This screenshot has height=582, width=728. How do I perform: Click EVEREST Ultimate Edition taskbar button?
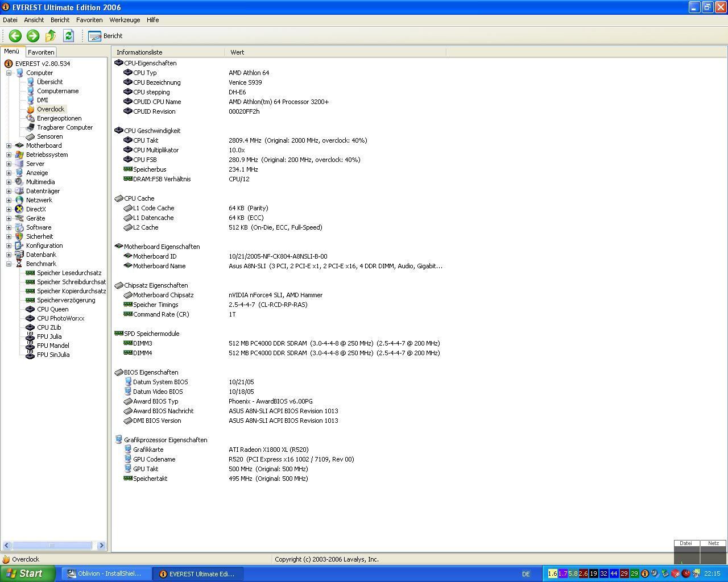pyautogui.click(x=197, y=573)
